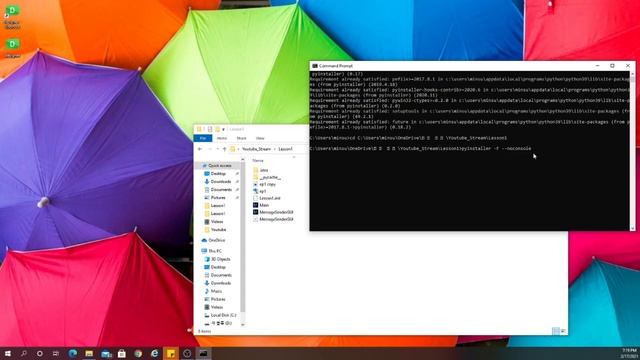Select Desktop under Quick access

(218, 174)
